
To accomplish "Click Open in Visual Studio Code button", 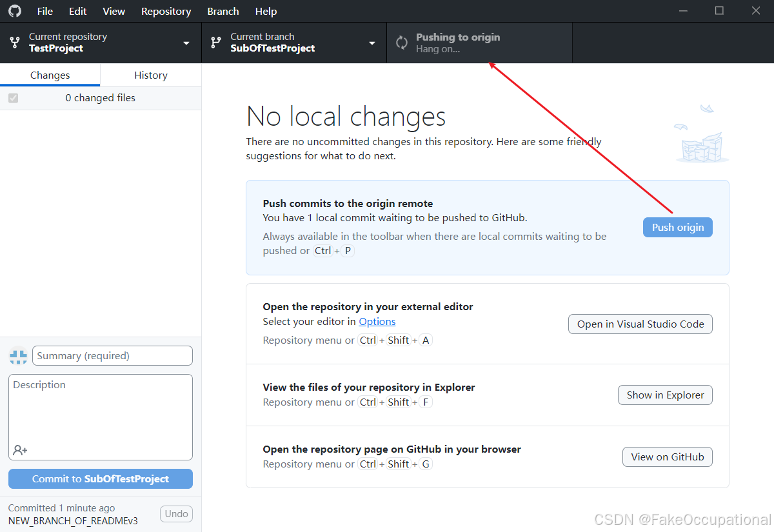I will 640,324.
